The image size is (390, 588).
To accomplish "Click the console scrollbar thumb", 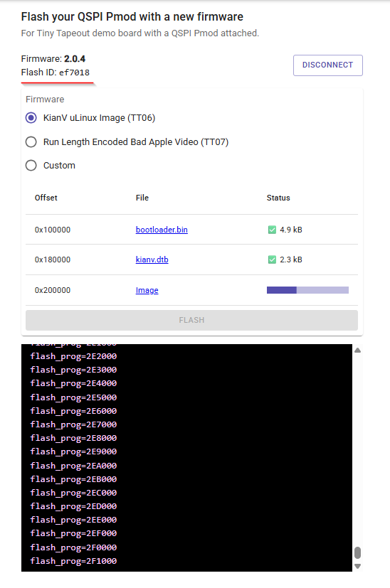I will (x=358, y=552).
